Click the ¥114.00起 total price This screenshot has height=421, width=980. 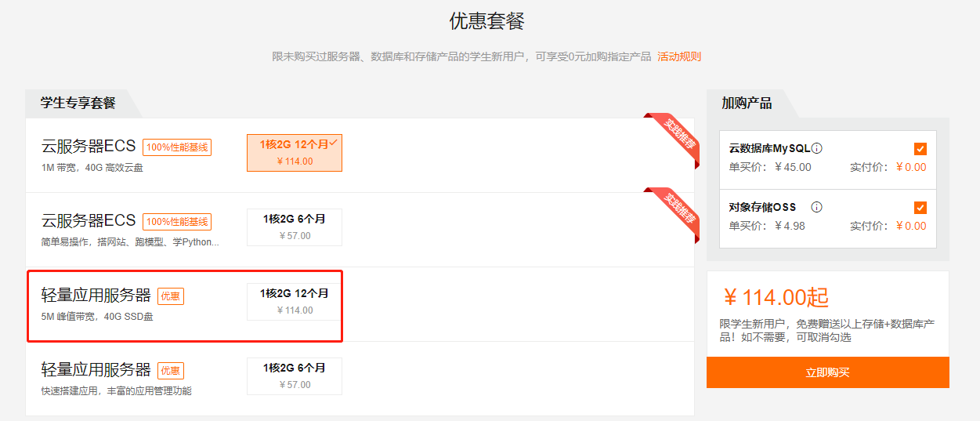point(776,298)
